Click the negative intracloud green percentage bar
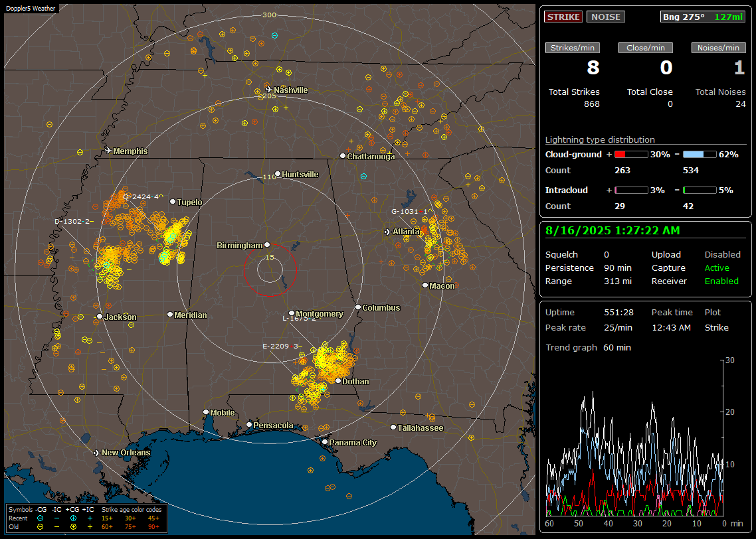This screenshot has height=539, width=756. tap(700, 191)
